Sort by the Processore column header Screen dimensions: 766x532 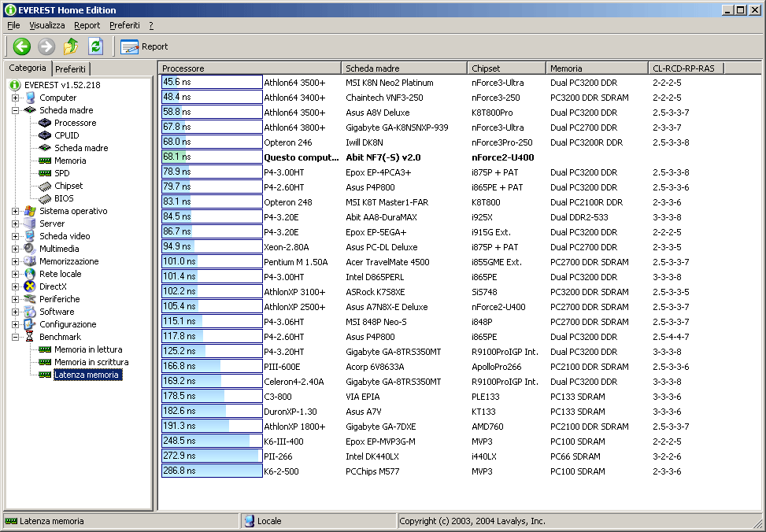tap(250, 68)
